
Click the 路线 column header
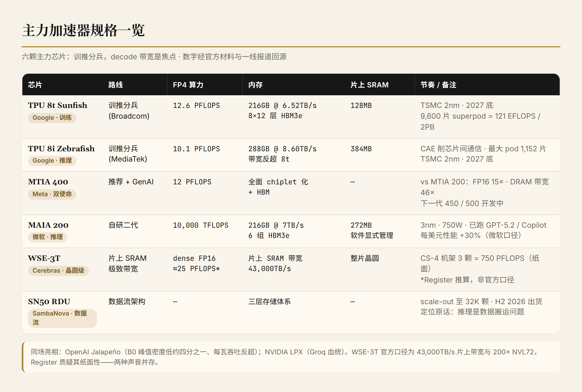click(x=115, y=85)
